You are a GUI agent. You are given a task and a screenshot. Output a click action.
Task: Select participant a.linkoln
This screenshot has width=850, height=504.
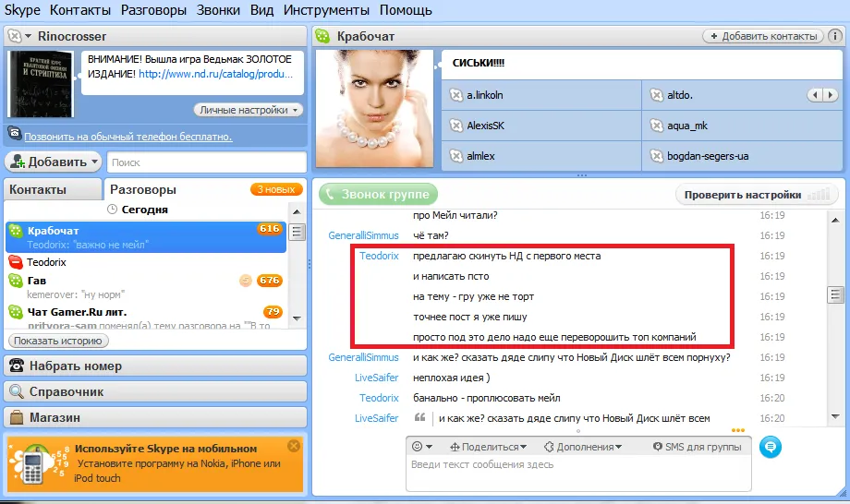click(x=541, y=95)
